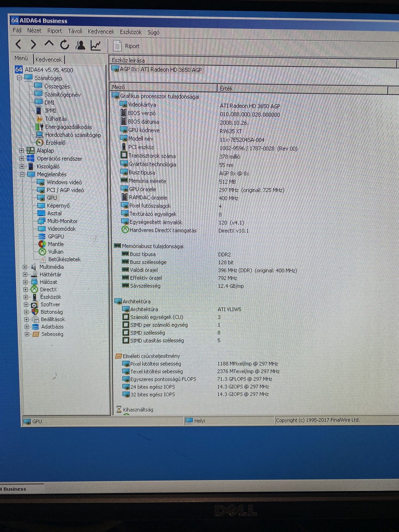Select the Vulkan tree icon
The width and height of the screenshot is (399, 532).
click(x=42, y=252)
